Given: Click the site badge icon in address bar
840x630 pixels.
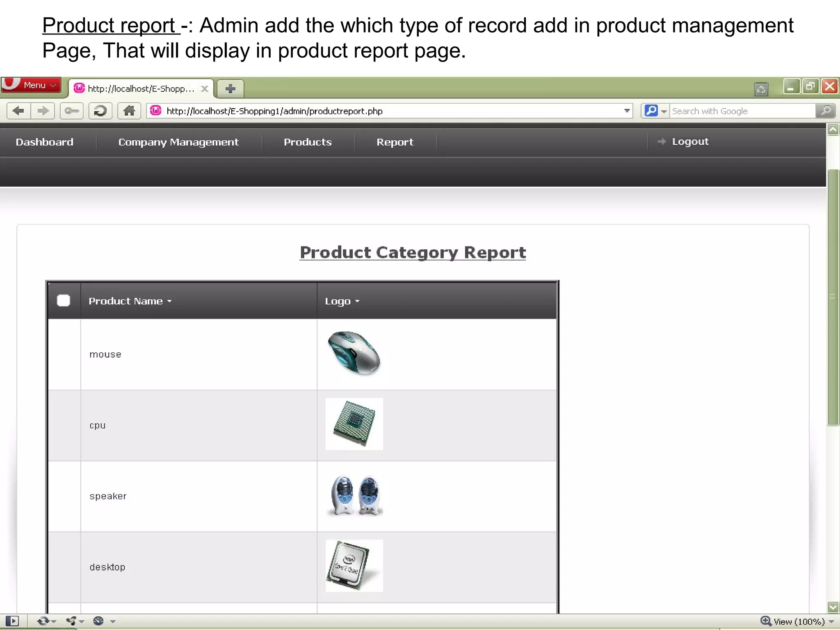Looking at the screenshot, I should click(155, 110).
